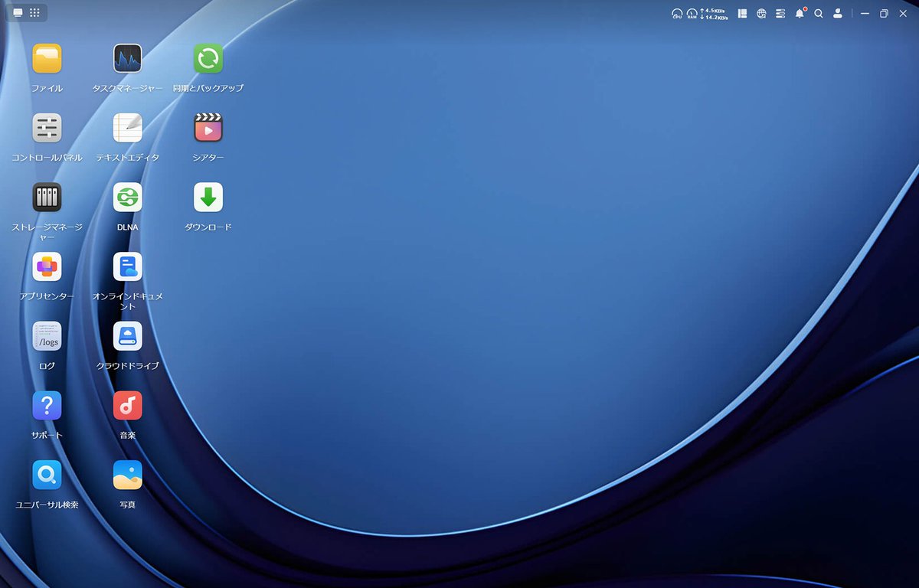The width and height of the screenshot is (919, 588).
Task: Launch タスクマネージャー from desktop
Action: point(127,59)
